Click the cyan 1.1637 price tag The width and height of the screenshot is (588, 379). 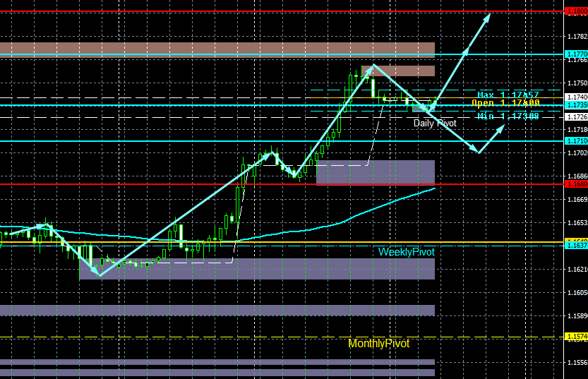(x=577, y=246)
